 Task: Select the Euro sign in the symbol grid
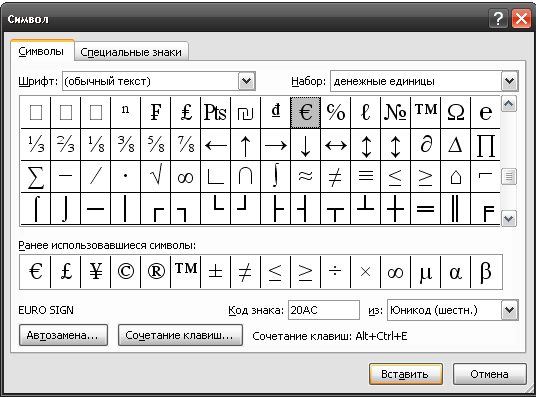[x=305, y=113]
